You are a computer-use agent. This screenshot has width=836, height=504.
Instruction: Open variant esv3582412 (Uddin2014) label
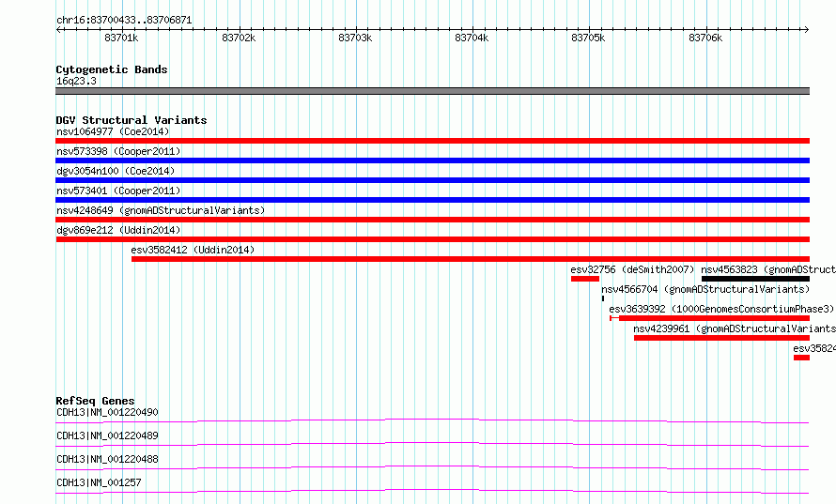click(193, 250)
